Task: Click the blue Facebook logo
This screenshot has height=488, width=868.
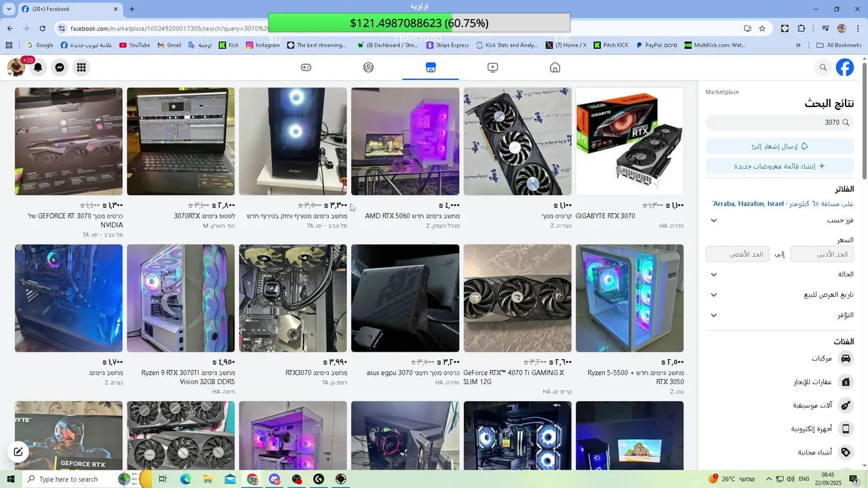Action: [845, 67]
